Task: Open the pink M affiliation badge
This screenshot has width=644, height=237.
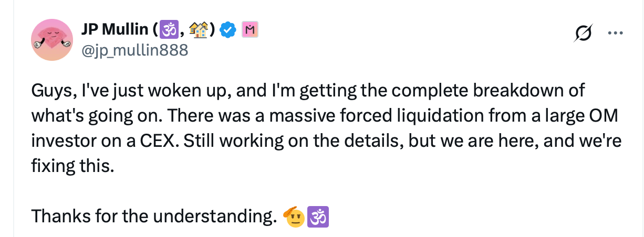Action: [x=248, y=31]
